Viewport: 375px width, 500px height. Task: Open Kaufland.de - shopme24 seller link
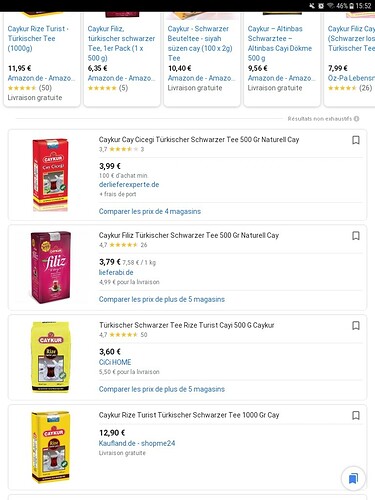(x=137, y=443)
